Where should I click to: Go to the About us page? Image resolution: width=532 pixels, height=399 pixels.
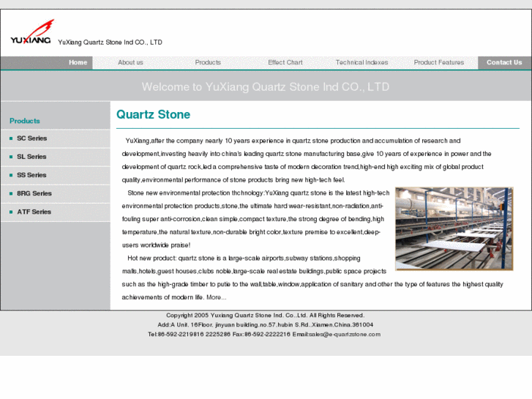coord(130,62)
